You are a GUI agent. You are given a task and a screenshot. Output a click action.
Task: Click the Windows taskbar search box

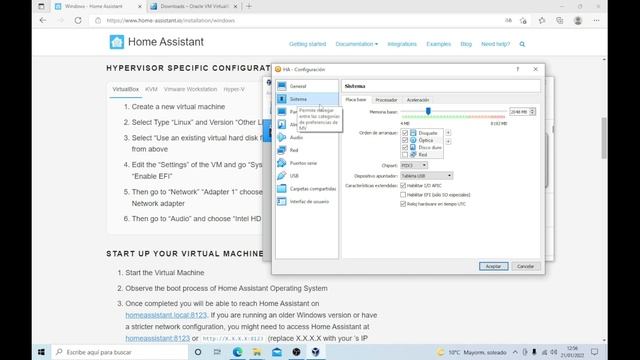point(120,352)
